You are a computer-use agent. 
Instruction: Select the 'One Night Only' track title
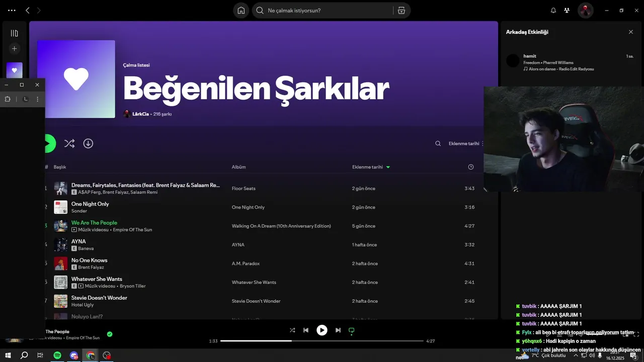point(90,204)
